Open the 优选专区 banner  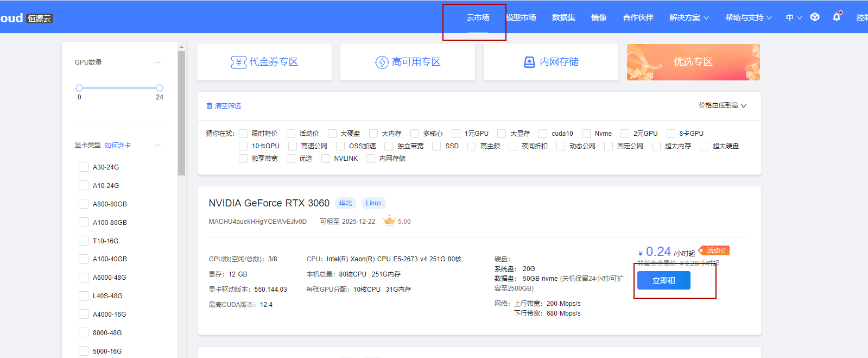coord(693,62)
